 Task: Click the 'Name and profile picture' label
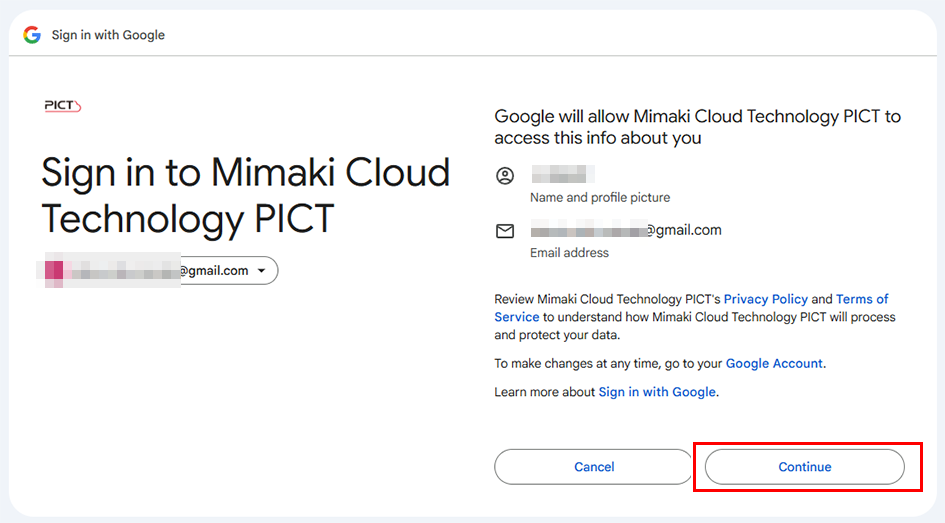coord(600,198)
